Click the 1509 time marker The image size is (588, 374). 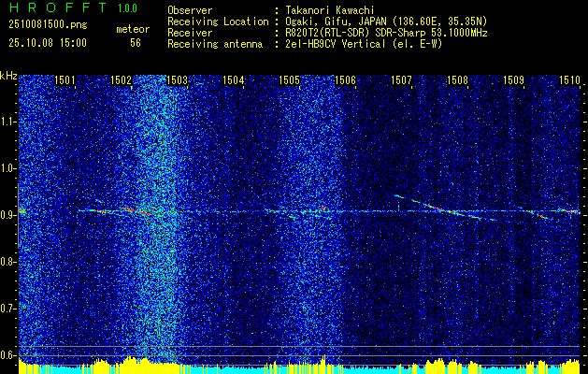click(513, 79)
